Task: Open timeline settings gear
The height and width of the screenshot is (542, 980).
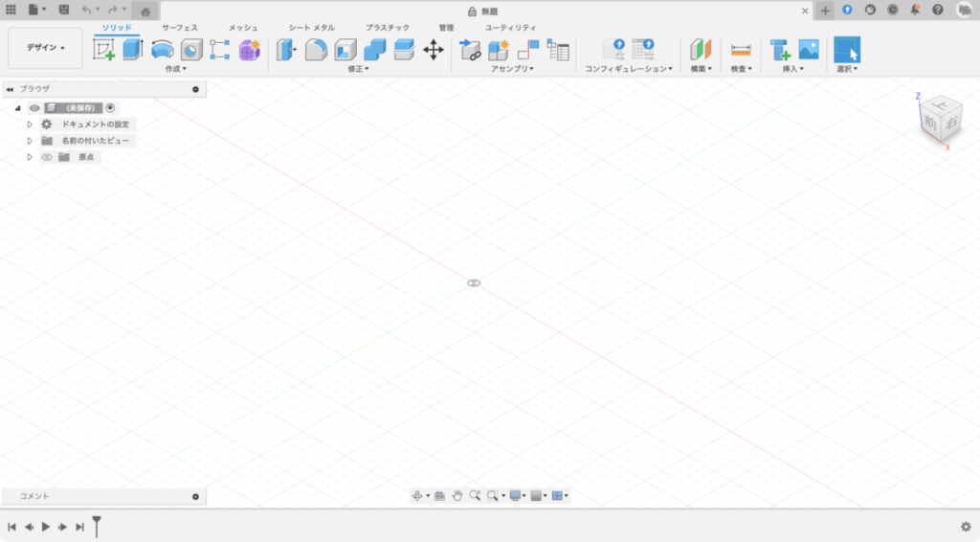Action: [966, 527]
